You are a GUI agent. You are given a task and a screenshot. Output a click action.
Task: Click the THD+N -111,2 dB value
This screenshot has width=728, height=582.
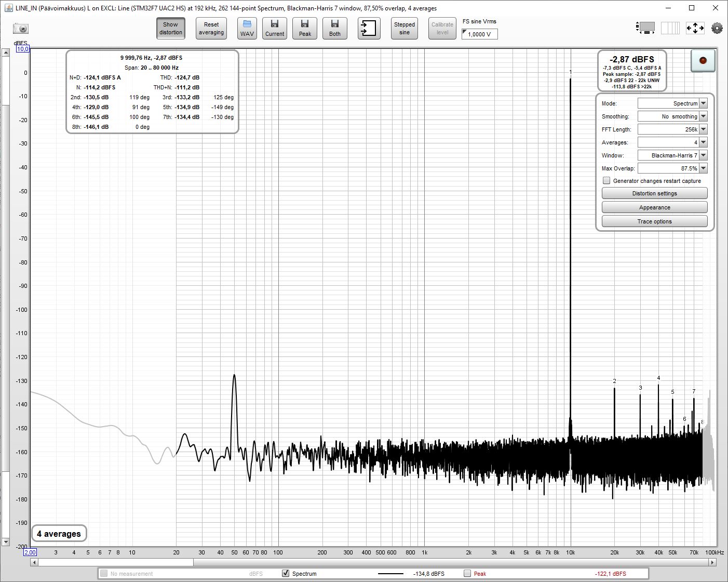[x=187, y=87]
